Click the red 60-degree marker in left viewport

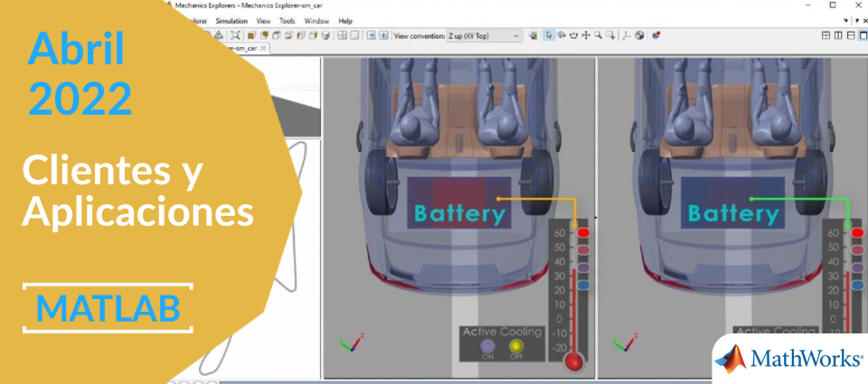coord(583,233)
